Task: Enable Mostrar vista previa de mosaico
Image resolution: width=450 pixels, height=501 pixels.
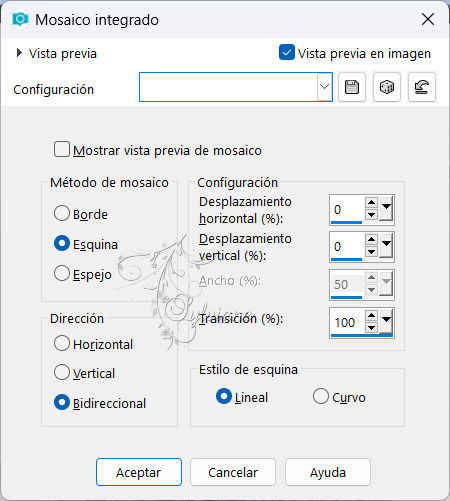Action: click(x=62, y=149)
